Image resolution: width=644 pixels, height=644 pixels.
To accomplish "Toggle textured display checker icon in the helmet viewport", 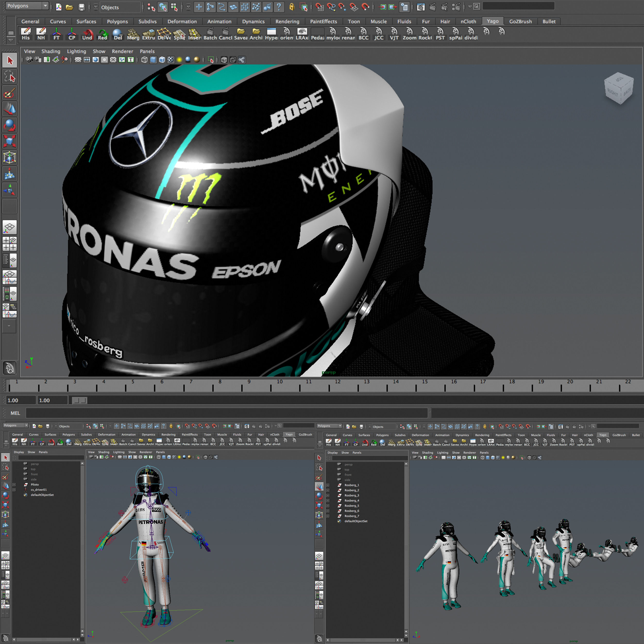I will click(x=171, y=60).
